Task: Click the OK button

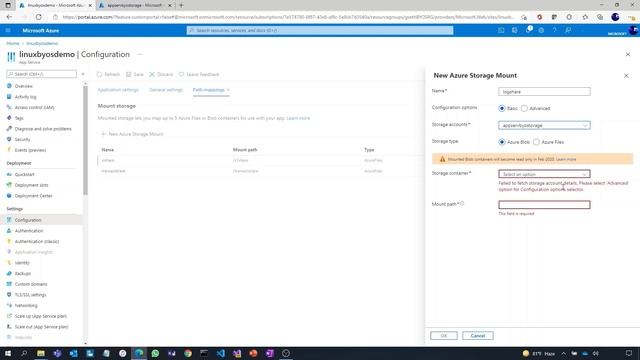Action: pyautogui.click(x=444, y=336)
